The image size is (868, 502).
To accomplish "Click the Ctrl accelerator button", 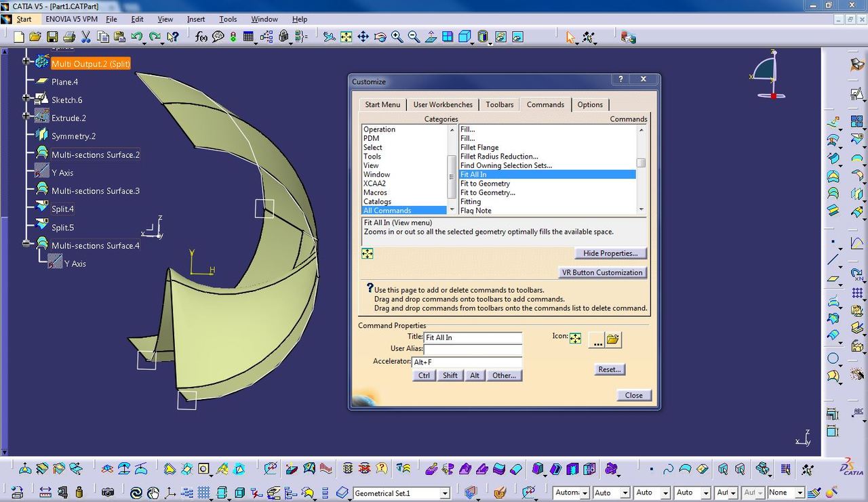I will (424, 375).
